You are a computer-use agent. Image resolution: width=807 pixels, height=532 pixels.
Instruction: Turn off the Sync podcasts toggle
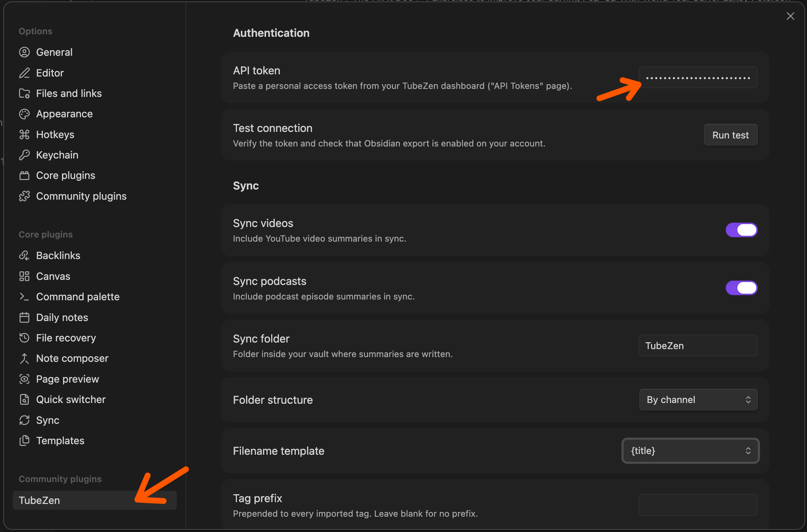pos(741,288)
